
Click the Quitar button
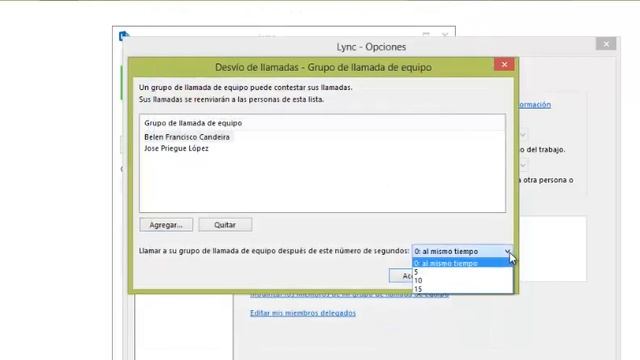click(225, 225)
